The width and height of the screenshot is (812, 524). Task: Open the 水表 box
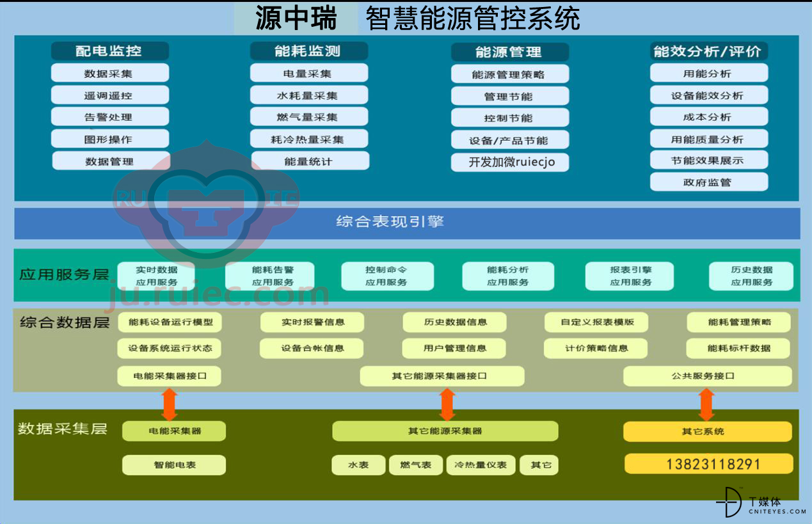click(x=359, y=465)
